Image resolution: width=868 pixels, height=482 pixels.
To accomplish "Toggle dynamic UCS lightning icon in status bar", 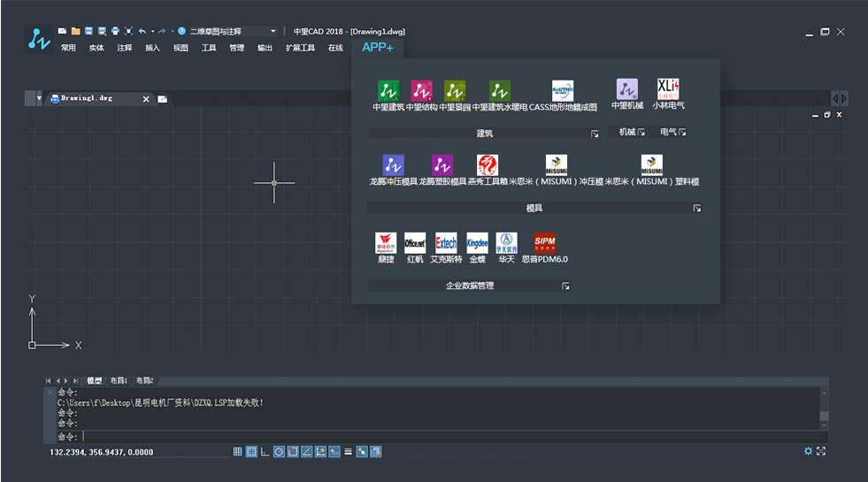I will coord(320,452).
